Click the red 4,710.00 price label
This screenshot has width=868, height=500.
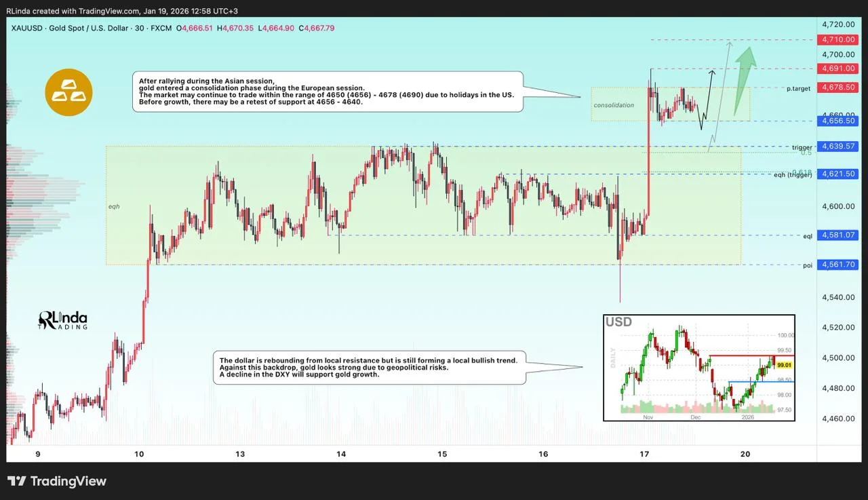tap(838, 39)
